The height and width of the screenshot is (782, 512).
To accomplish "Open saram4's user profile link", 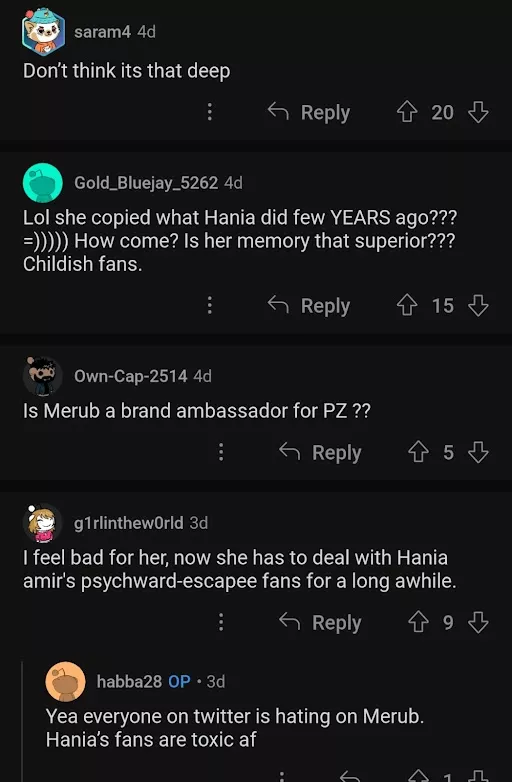I will coord(102,32).
